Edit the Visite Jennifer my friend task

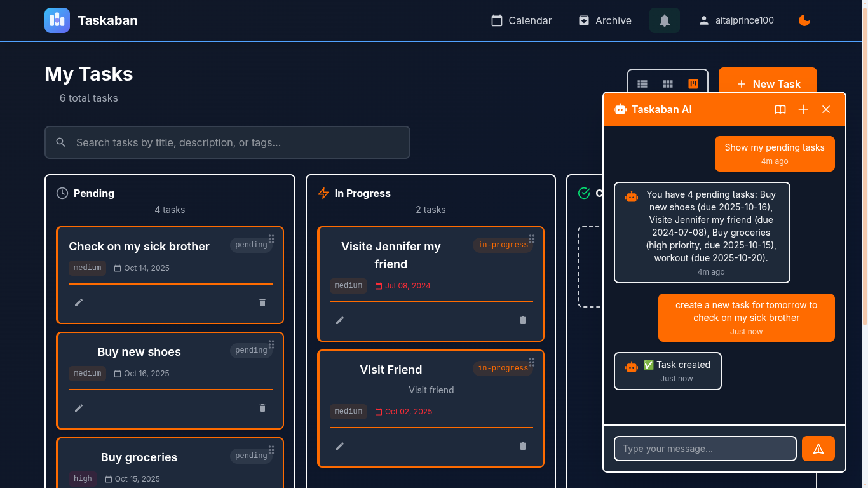coord(340,320)
